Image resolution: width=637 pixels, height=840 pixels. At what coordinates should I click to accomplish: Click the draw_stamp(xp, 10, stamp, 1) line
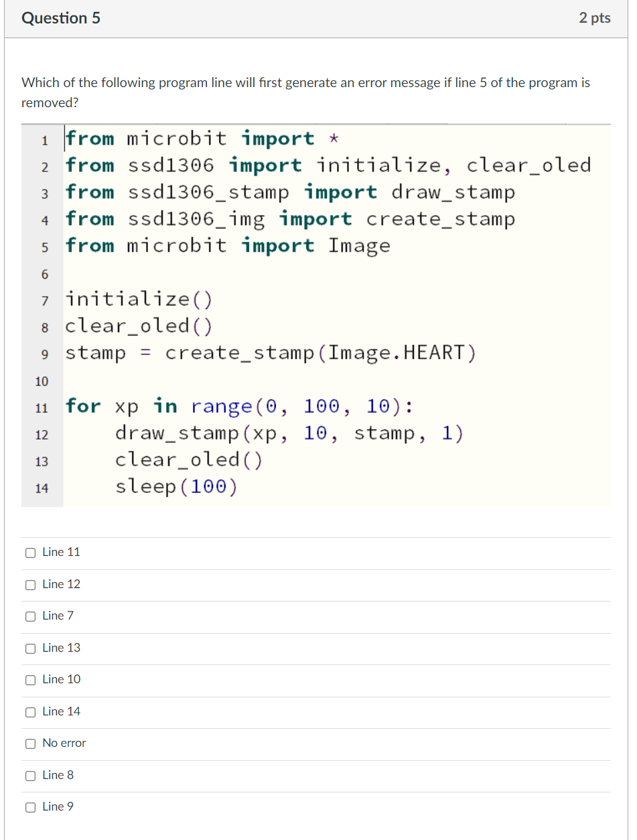coord(289,433)
